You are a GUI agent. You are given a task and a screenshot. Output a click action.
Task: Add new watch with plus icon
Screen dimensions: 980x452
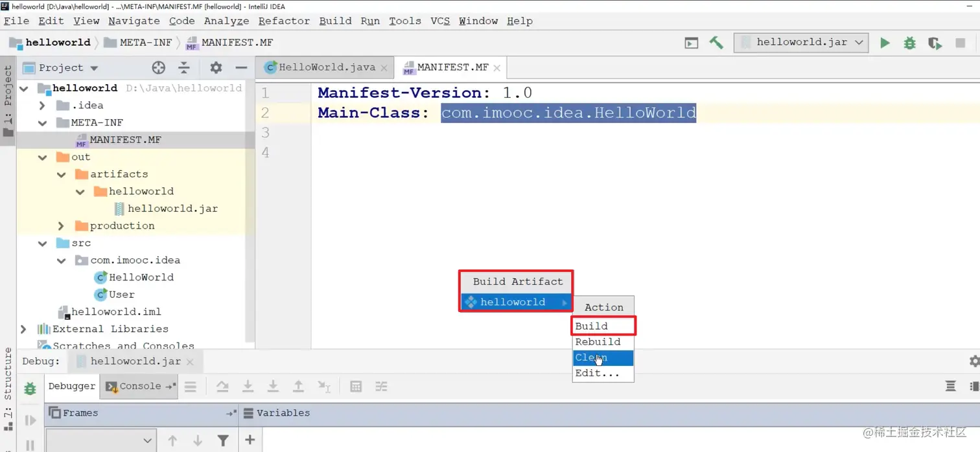click(x=250, y=440)
